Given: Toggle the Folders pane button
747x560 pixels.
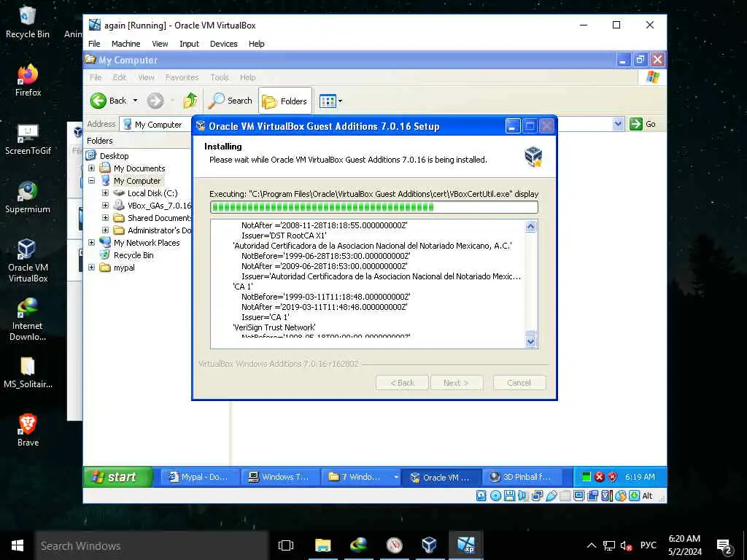Looking at the screenshot, I should (x=285, y=101).
